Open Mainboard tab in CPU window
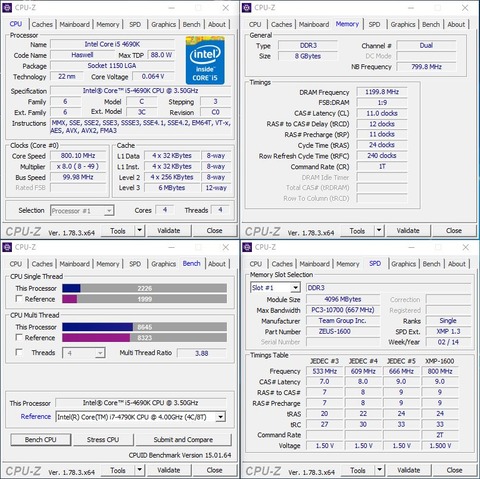This screenshot has width=480, height=479. pos(75,24)
